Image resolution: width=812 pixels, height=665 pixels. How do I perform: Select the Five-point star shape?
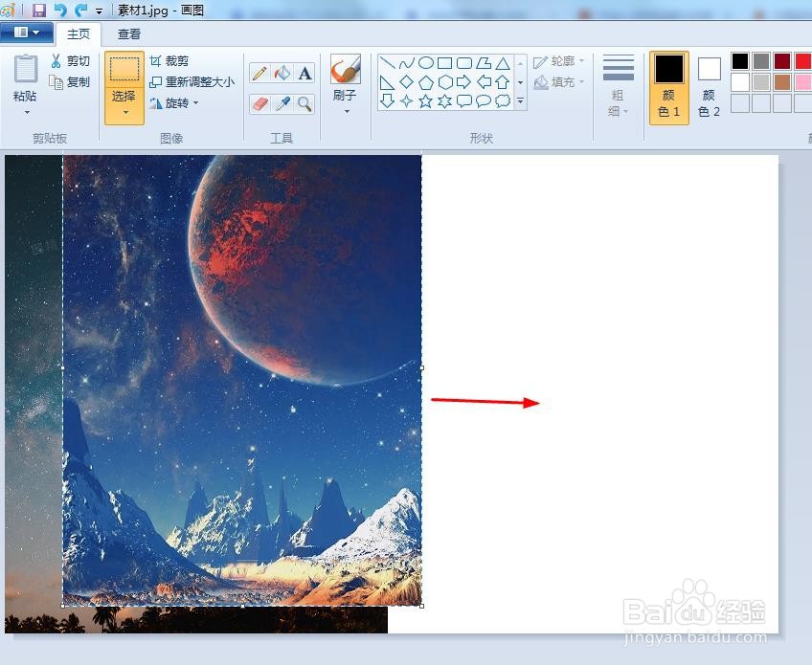pyautogui.click(x=426, y=100)
